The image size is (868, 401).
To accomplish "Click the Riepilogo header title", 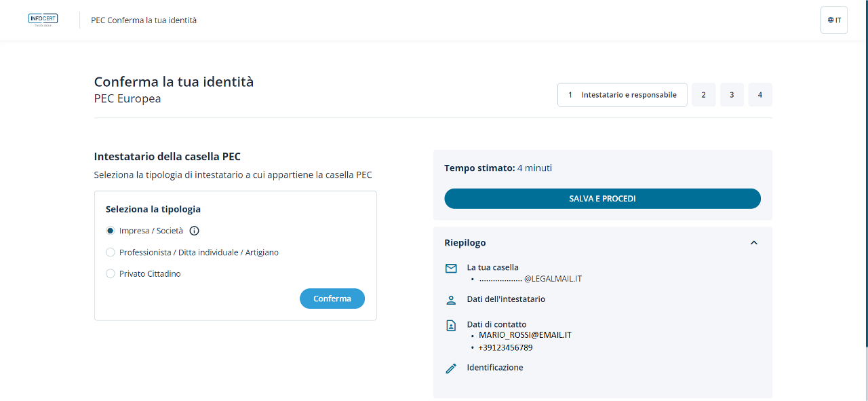I will click(x=465, y=243).
